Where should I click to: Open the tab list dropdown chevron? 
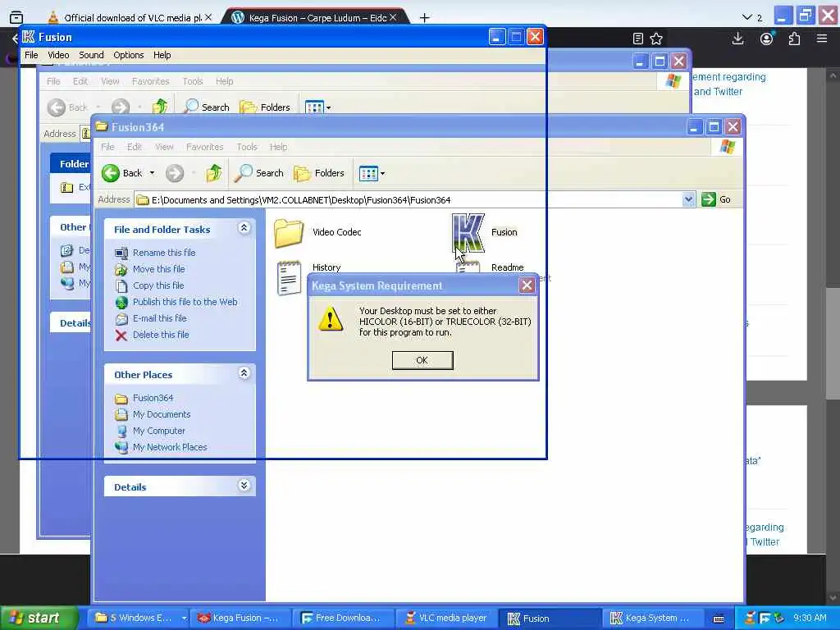pos(747,18)
